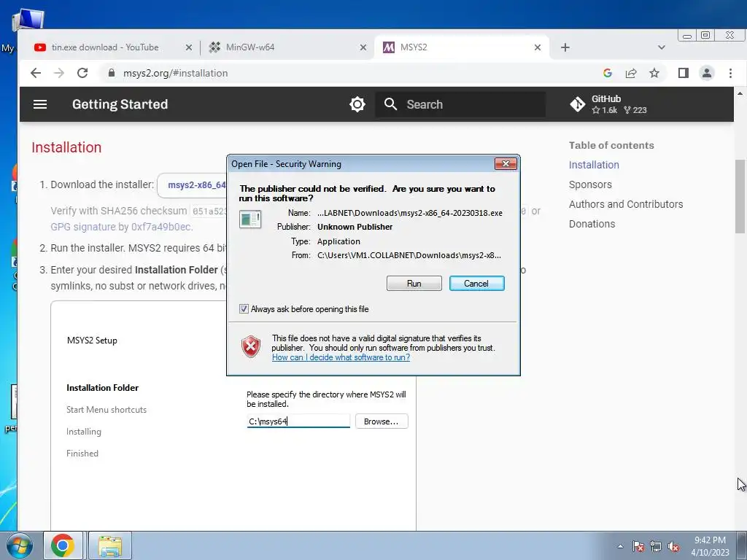Screen dimensions: 747x560
Task: Open the hamburger navigation menu on MSYS2 site
Action: [x=40, y=104]
